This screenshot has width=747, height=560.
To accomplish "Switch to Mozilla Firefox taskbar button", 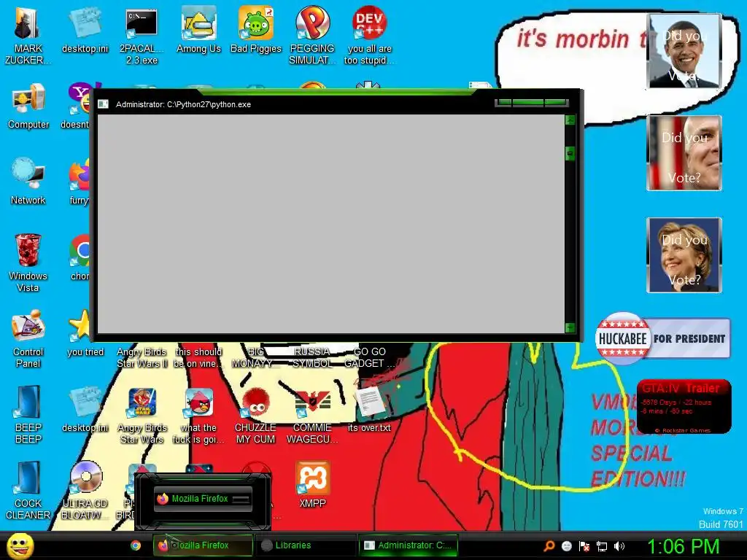I will 203,545.
